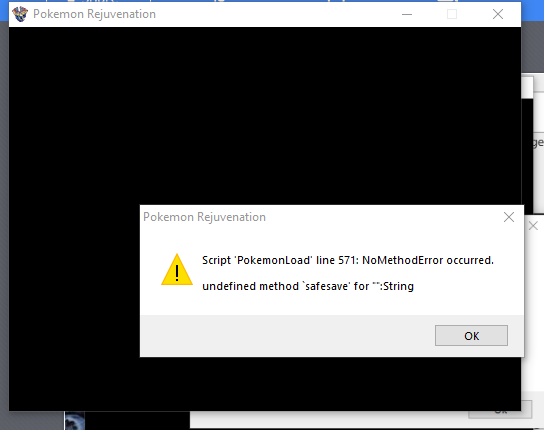544x430 pixels.
Task: Click the yellow warning triangle icon
Action: pyautogui.click(x=177, y=270)
